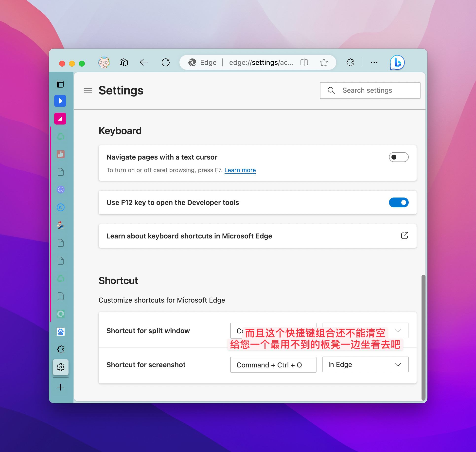Select the extensions puzzle tab in sidebar

pyautogui.click(x=61, y=349)
